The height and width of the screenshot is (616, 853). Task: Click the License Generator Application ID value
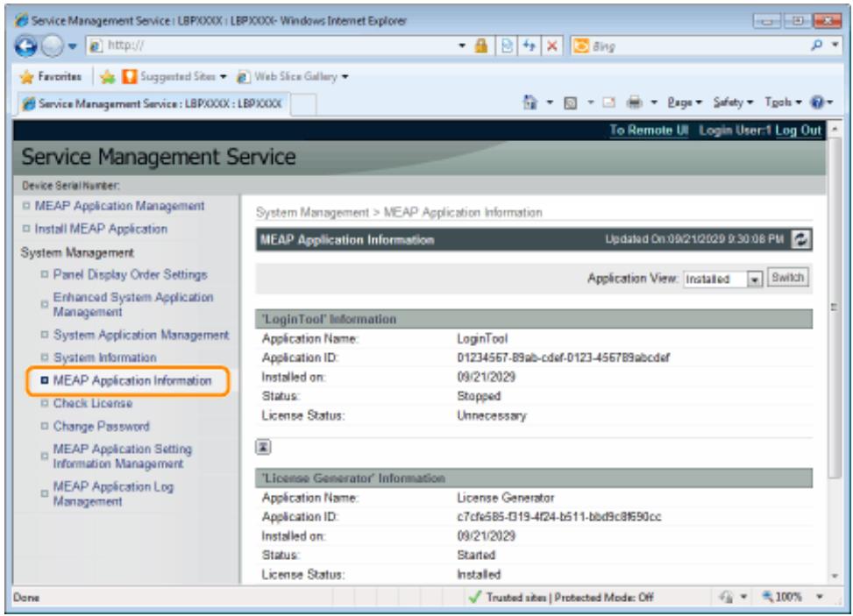pos(558,517)
